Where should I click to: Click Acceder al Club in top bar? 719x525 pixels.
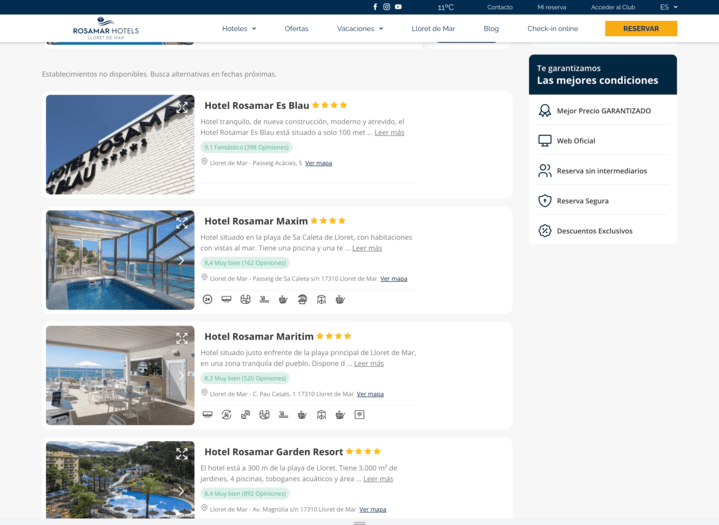coord(613,7)
